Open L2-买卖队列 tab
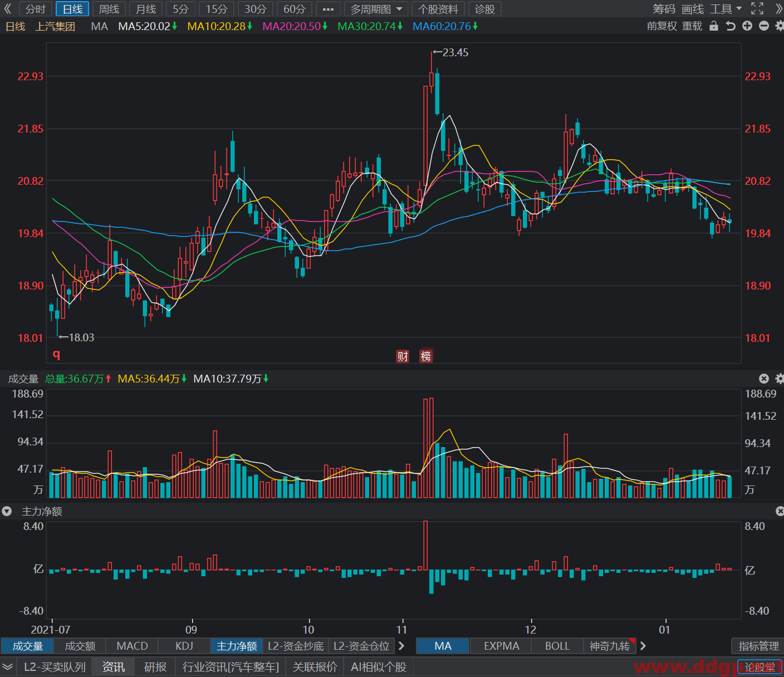Screen dimensions: 784x677 pyautogui.click(x=55, y=666)
